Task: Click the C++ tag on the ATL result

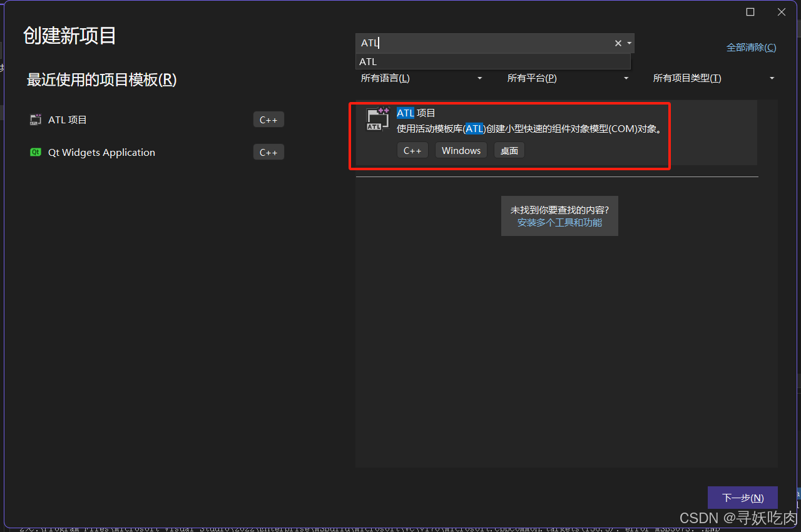Action: pyautogui.click(x=412, y=150)
